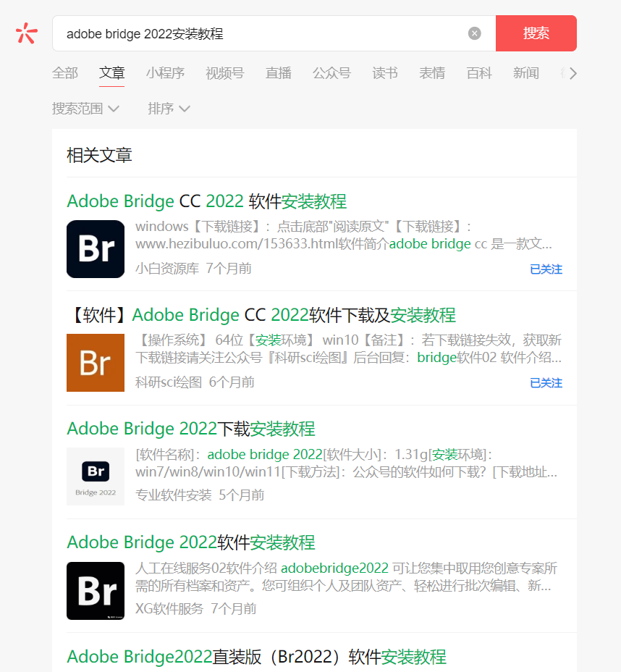Open article Adobe Bridge 2022下载安装教程

click(x=191, y=429)
